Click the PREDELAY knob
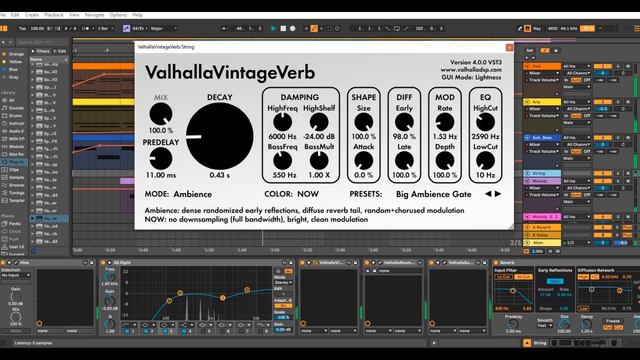Screen dimensions: 640x360 (x=161, y=158)
